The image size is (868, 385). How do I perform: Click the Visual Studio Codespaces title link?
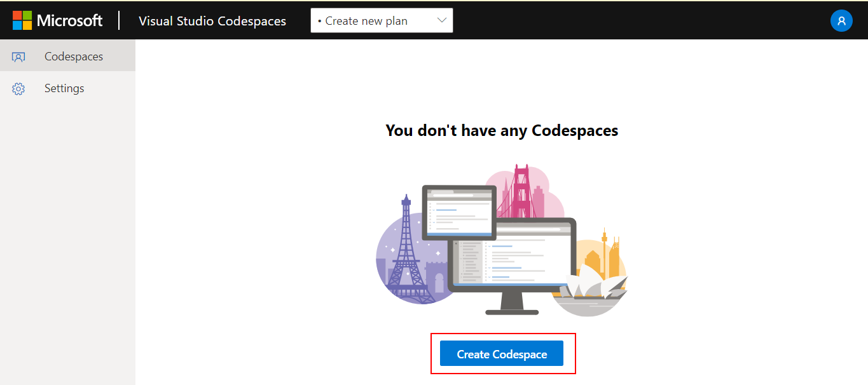[212, 20]
